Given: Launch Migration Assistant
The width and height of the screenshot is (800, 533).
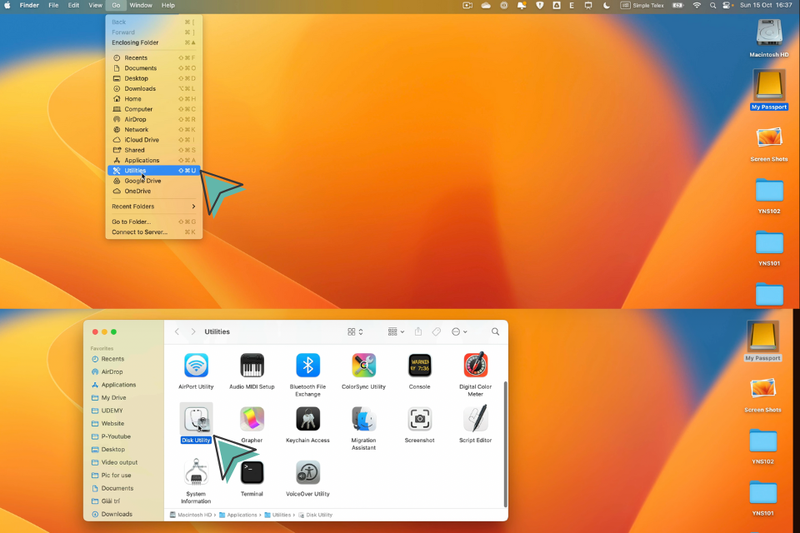Looking at the screenshot, I should click(x=364, y=419).
